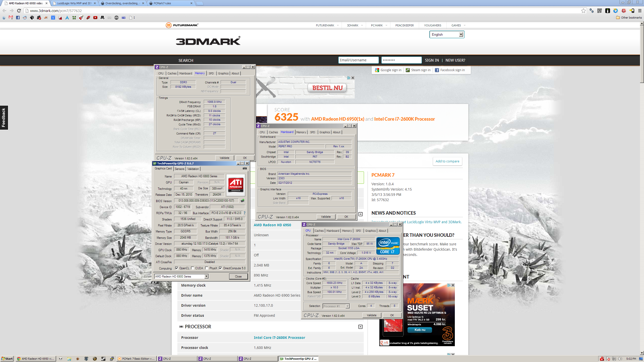Image resolution: width=644 pixels, height=362 pixels.
Task: Toggle the CUDA checkbox in GPU-Z
Action: tap(192, 268)
